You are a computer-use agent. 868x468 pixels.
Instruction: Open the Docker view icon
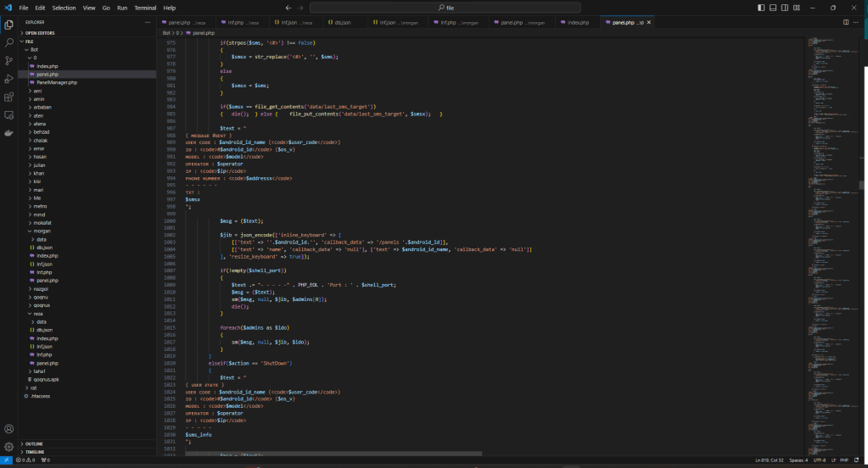pos(8,133)
